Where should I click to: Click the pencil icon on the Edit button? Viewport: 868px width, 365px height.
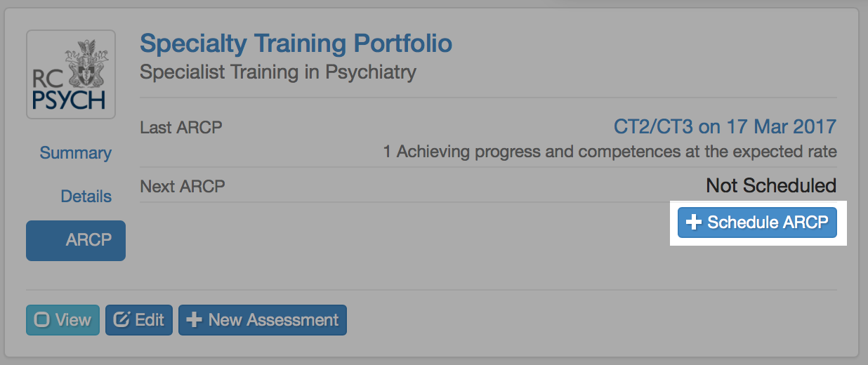click(121, 320)
